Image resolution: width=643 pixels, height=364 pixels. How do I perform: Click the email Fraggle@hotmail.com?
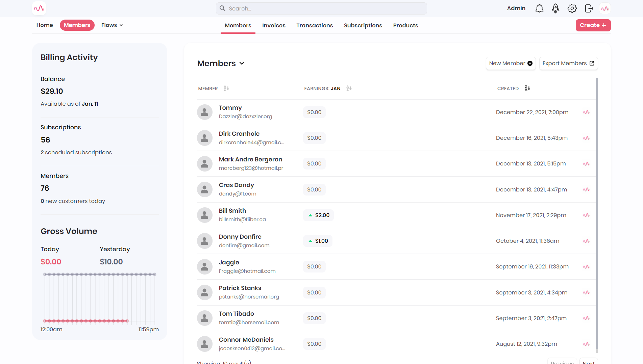[x=247, y=271]
